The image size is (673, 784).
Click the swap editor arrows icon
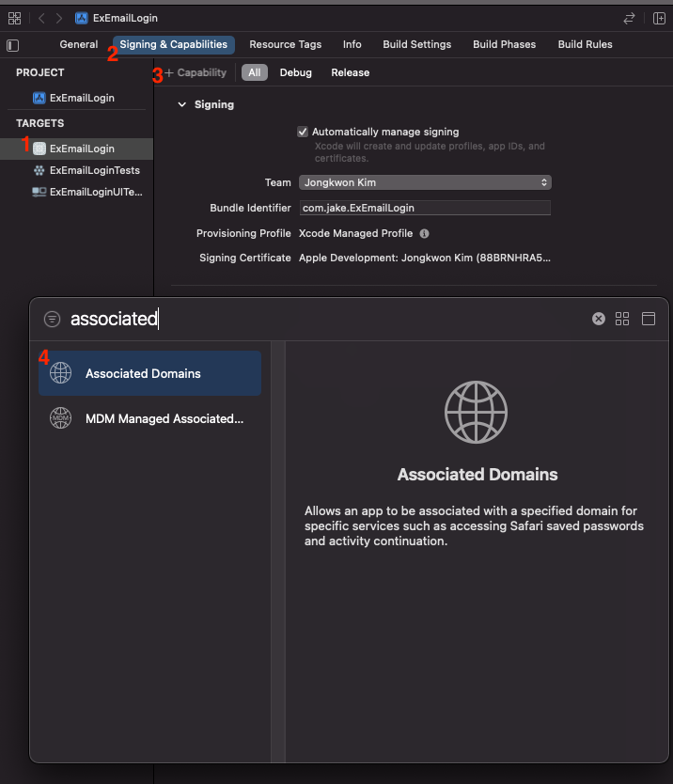[629, 19]
